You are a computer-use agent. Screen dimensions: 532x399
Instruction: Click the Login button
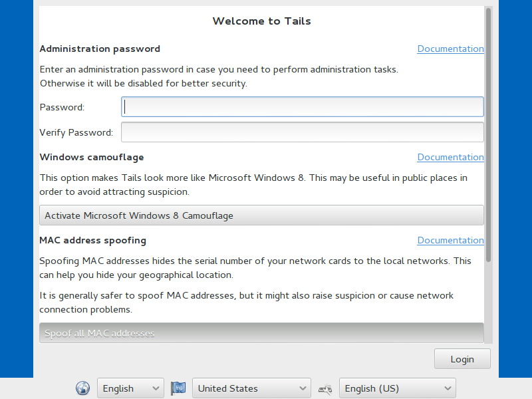pyautogui.click(x=462, y=359)
